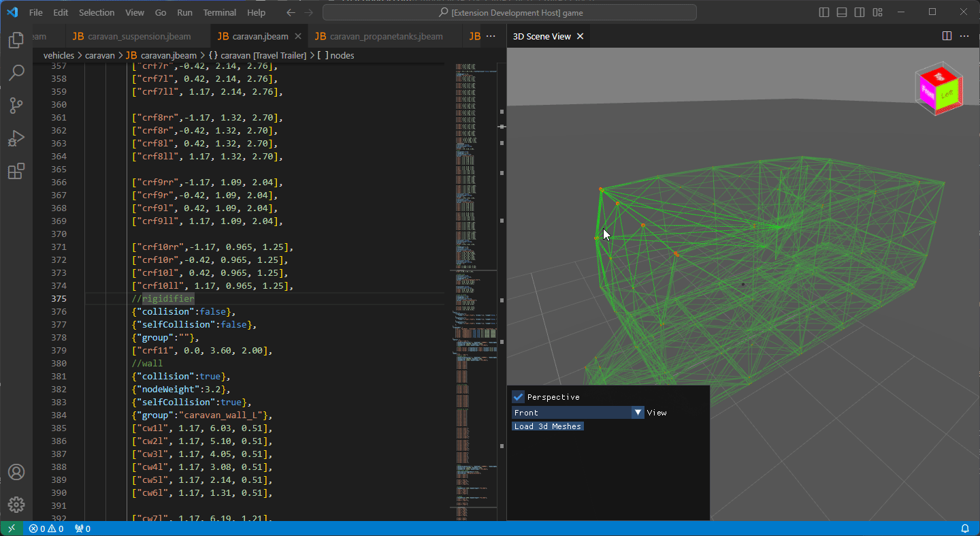Click line number 380 in the gutter
Viewport: 980px width, 536px height.
click(x=59, y=363)
